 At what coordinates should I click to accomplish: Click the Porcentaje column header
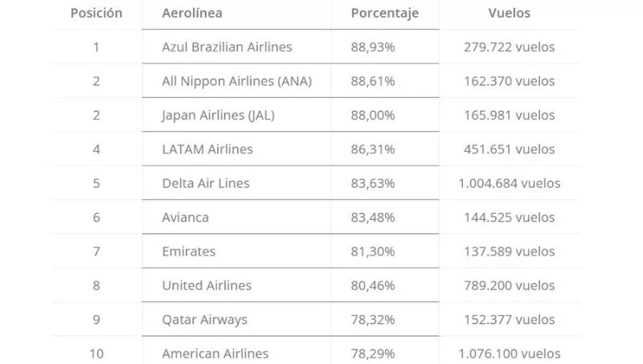(x=385, y=14)
